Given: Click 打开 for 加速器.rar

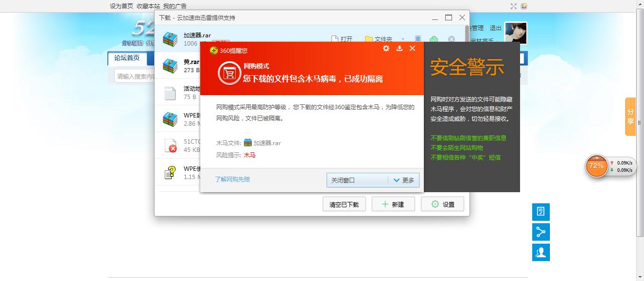Looking at the screenshot, I should click(342, 39).
